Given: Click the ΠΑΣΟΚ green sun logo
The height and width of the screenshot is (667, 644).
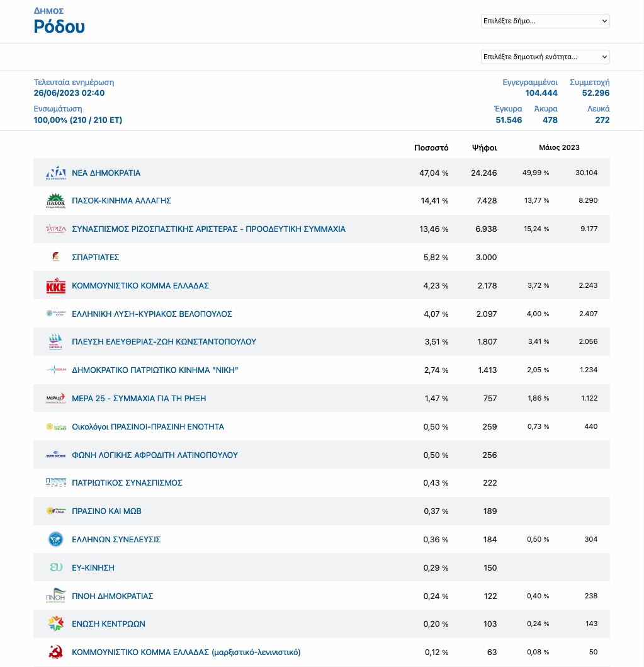Looking at the screenshot, I should pos(55,200).
